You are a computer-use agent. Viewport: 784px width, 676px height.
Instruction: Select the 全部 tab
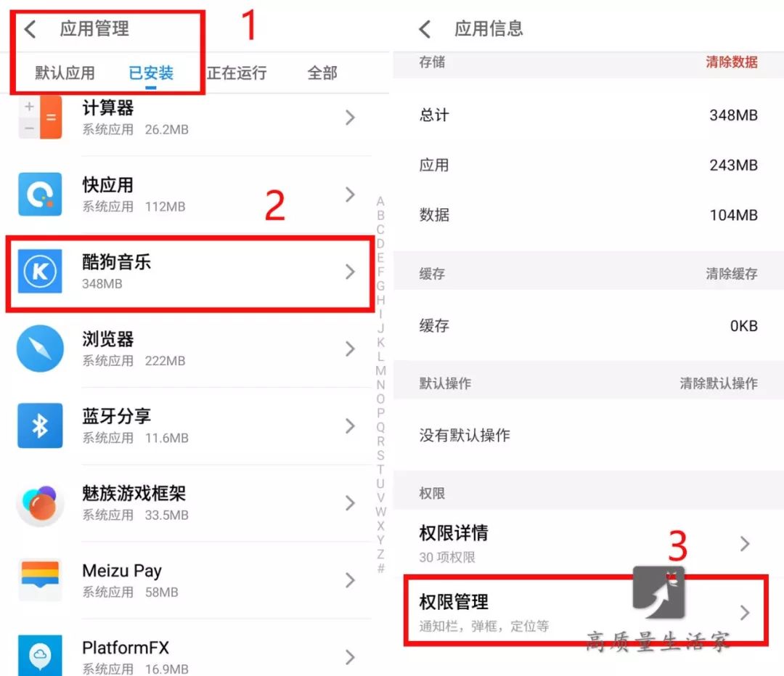pos(322,73)
